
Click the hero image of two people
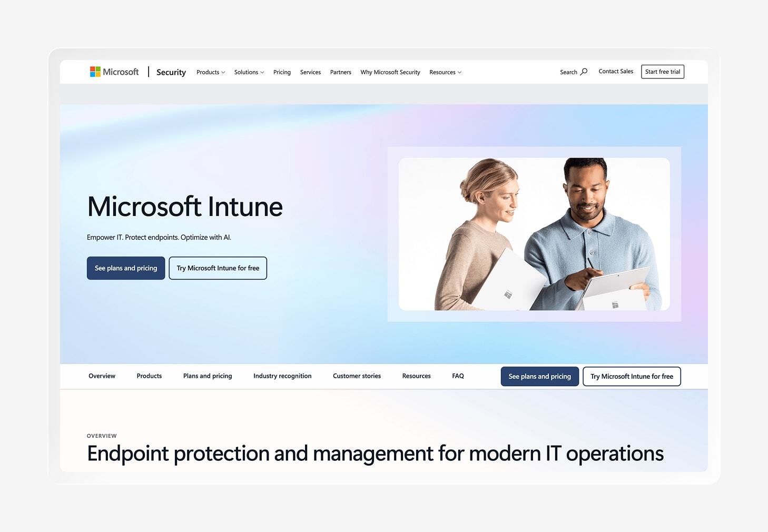click(x=534, y=234)
